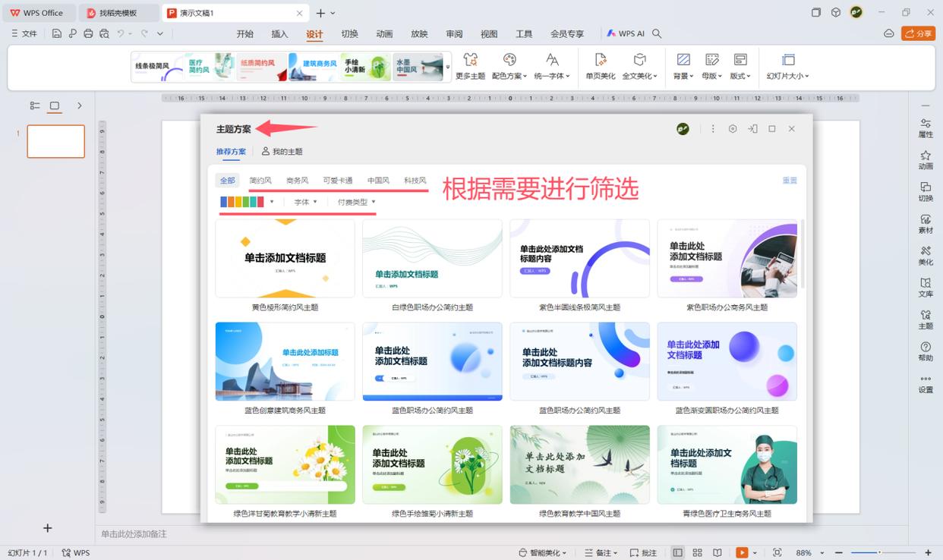Viewport: 943px width, 560px height.
Task: Click the 素材 icon in the right sidebar
Action: coord(926,223)
